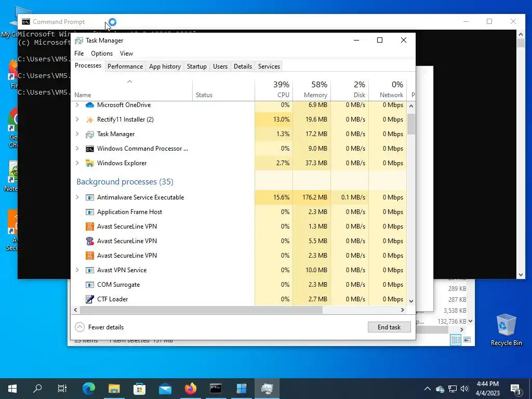The width and height of the screenshot is (532, 399).
Task: Click the Background processes (35) heading
Action: (125, 182)
